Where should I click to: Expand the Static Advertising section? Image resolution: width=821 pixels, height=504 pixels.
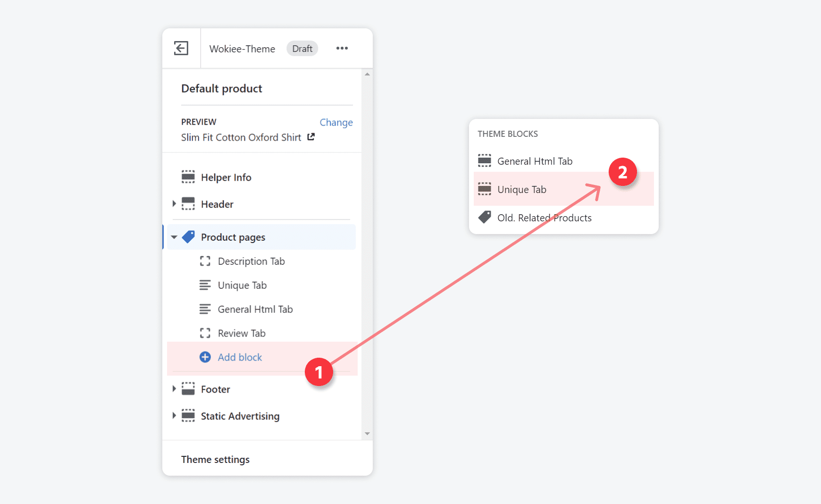point(174,416)
